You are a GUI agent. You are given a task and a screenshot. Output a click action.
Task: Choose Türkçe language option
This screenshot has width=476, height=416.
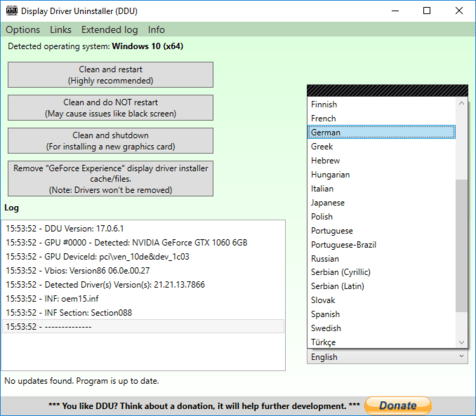coord(381,342)
